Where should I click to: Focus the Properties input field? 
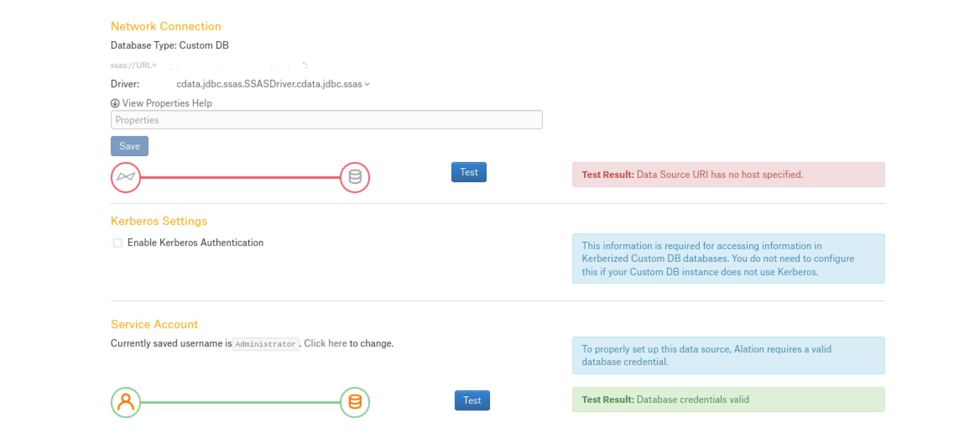(x=326, y=120)
